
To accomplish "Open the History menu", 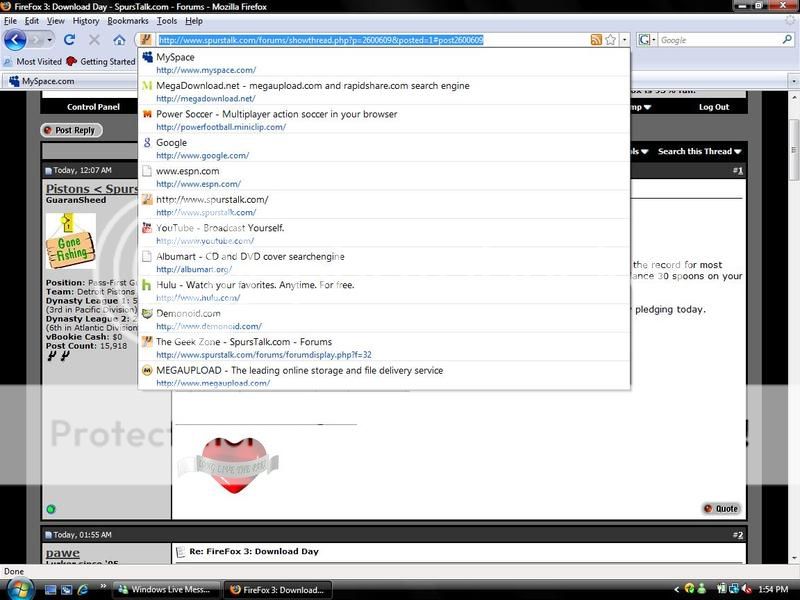I will pos(86,20).
